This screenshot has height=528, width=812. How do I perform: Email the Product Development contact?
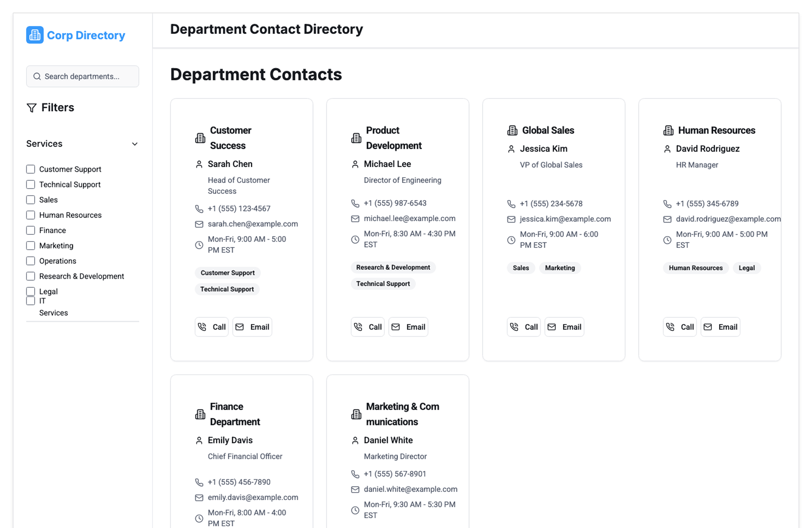pos(408,327)
